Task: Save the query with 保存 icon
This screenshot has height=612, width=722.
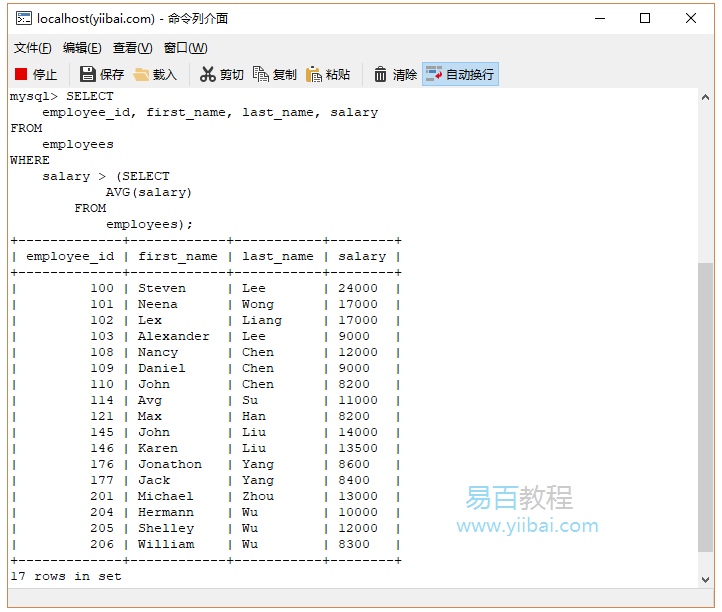Action: tap(88, 74)
